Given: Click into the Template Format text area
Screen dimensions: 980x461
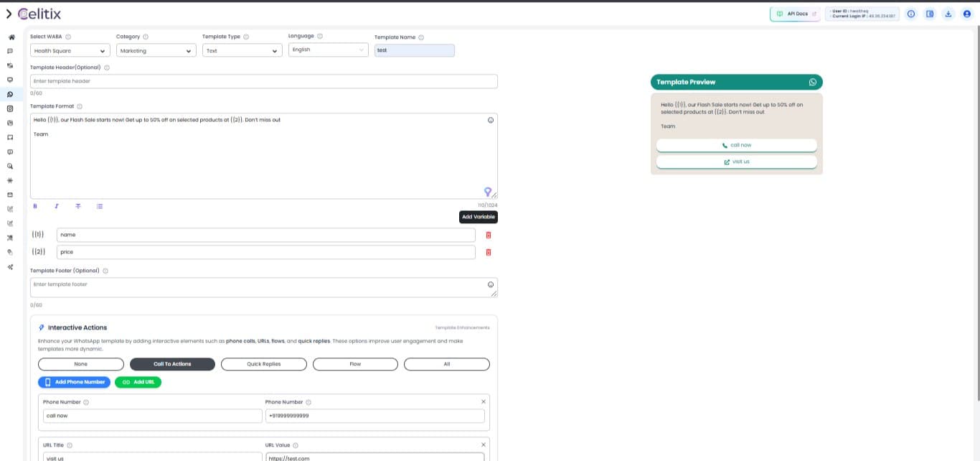Looking at the screenshot, I should (264, 156).
